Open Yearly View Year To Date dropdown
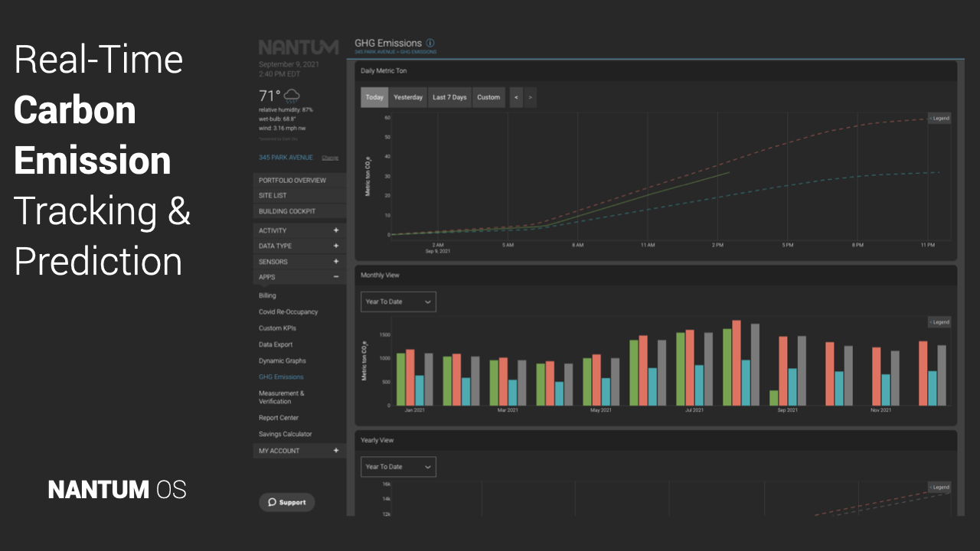This screenshot has height=551, width=980. tap(398, 467)
